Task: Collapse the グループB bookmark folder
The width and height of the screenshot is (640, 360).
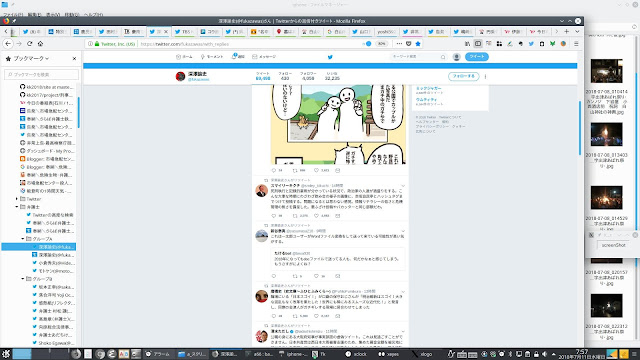Action: tap(23, 279)
